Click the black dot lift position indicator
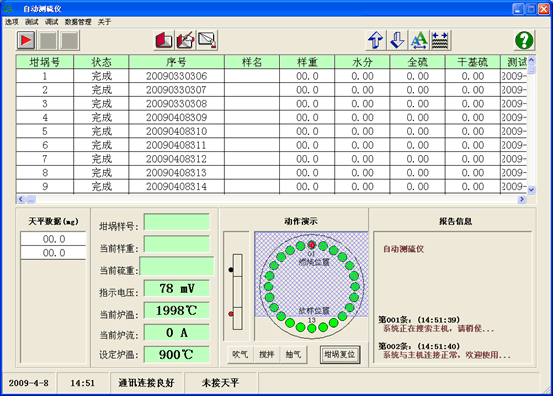This screenshot has height=397, width=554. (231, 270)
